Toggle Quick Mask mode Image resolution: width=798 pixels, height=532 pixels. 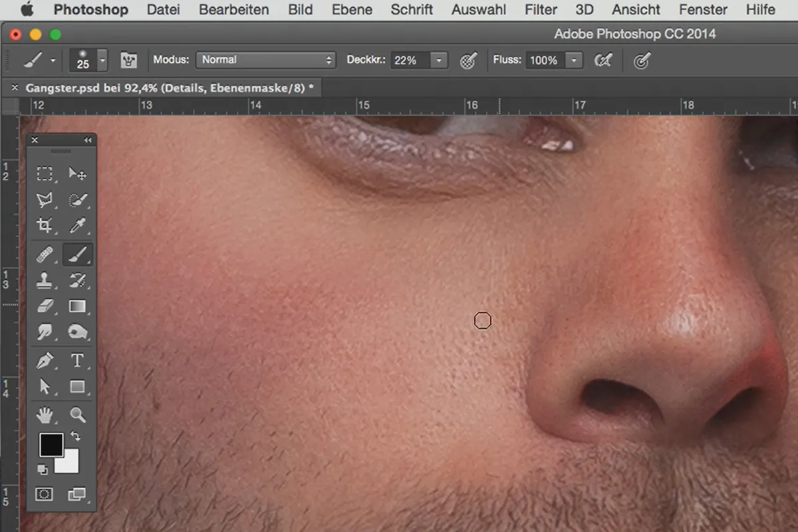tap(45, 495)
